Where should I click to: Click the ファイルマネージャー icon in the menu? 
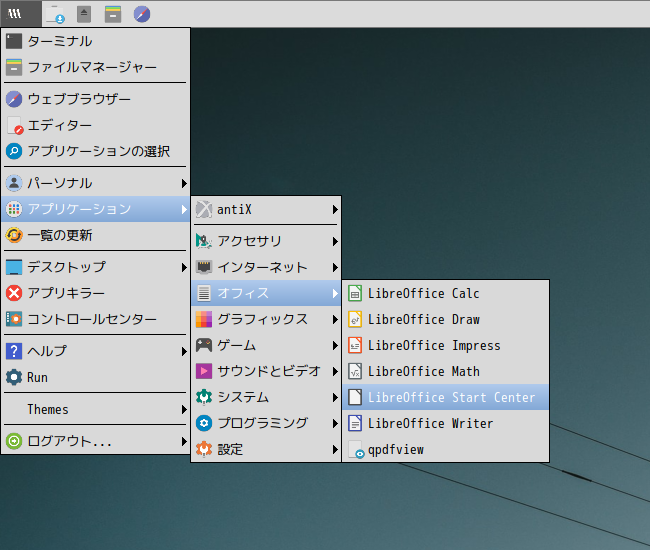pyautogui.click(x=14, y=67)
